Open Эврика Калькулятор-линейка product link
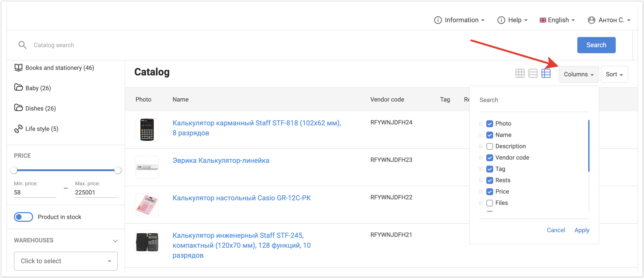 (221, 160)
